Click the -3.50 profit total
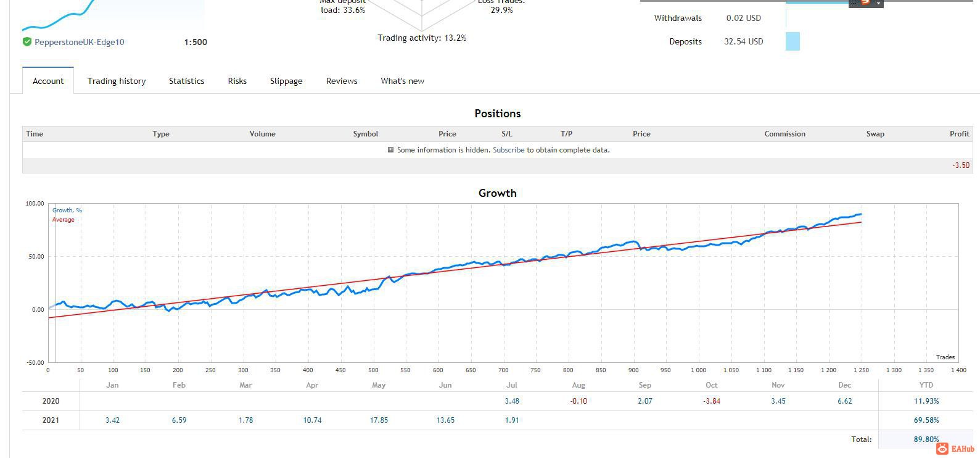Screen dimensions: 980x458 [961, 165]
